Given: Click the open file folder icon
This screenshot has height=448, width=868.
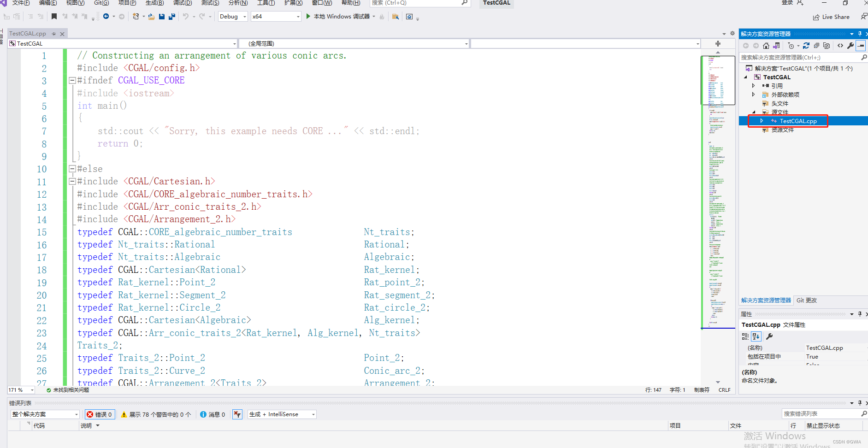Looking at the screenshot, I should click(x=151, y=17).
